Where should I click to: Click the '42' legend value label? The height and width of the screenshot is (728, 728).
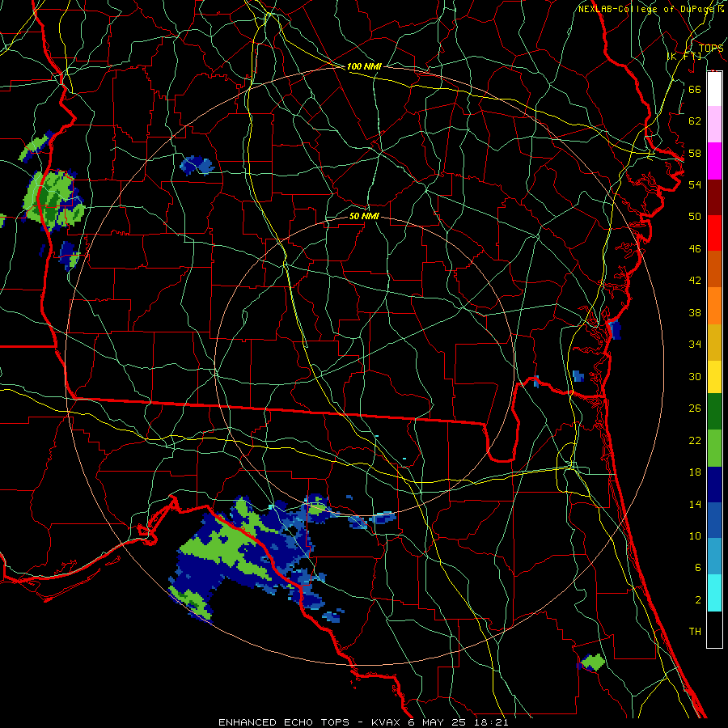695,281
